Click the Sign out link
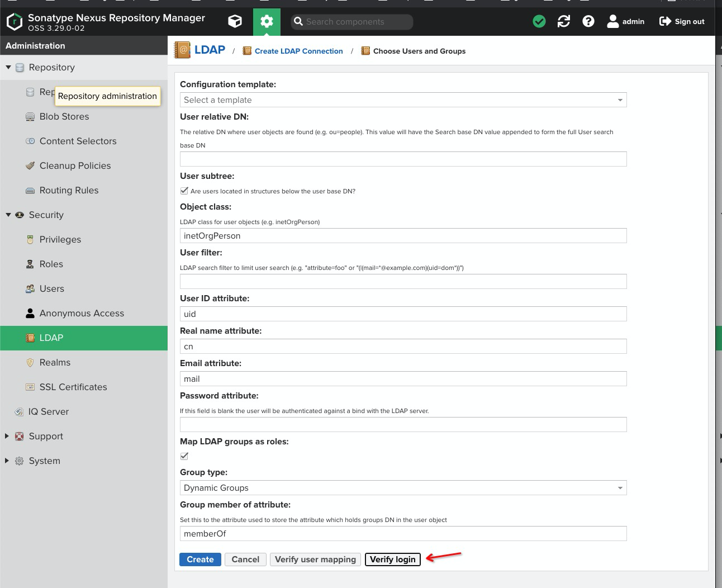This screenshot has width=722, height=588. pyautogui.click(x=690, y=22)
